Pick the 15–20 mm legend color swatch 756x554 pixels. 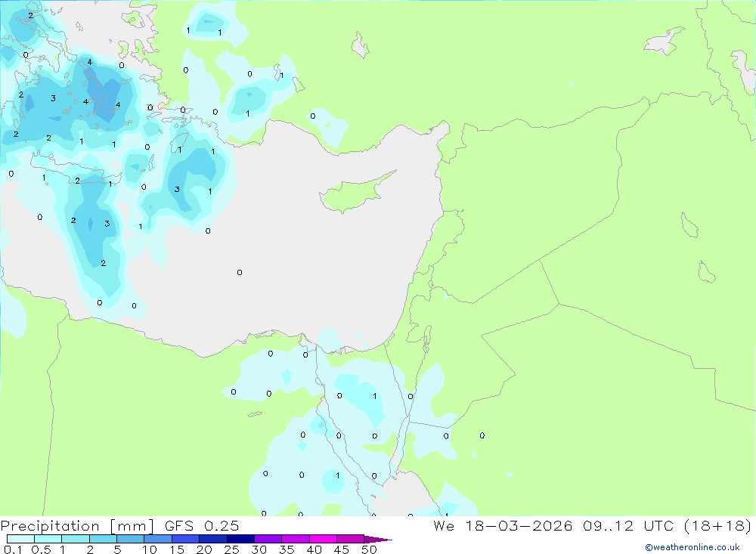coord(186,539)
